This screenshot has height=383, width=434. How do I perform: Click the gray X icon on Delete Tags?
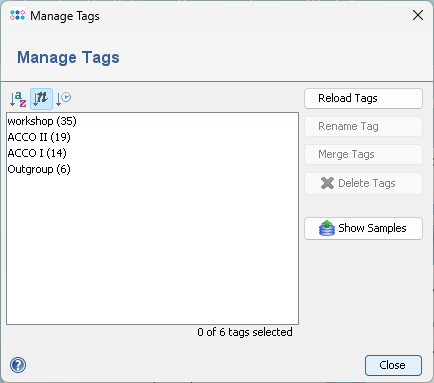point(327,183)
